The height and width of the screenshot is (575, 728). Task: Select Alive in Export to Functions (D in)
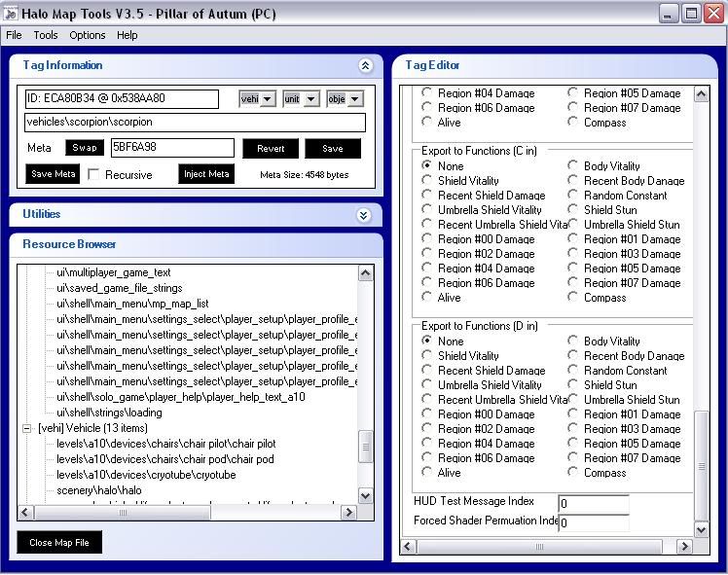pyautogui.click(x=426, y=472)
